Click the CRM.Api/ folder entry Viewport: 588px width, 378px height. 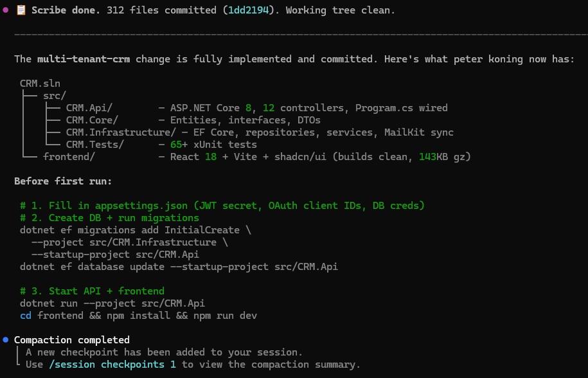point(89,108)
